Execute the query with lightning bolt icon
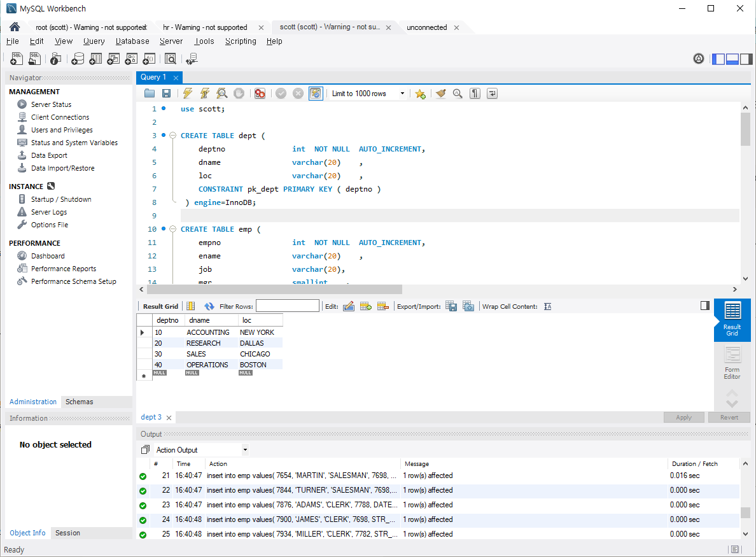The height and width of the screenshot is (557, 756). (x=188, y=94)
